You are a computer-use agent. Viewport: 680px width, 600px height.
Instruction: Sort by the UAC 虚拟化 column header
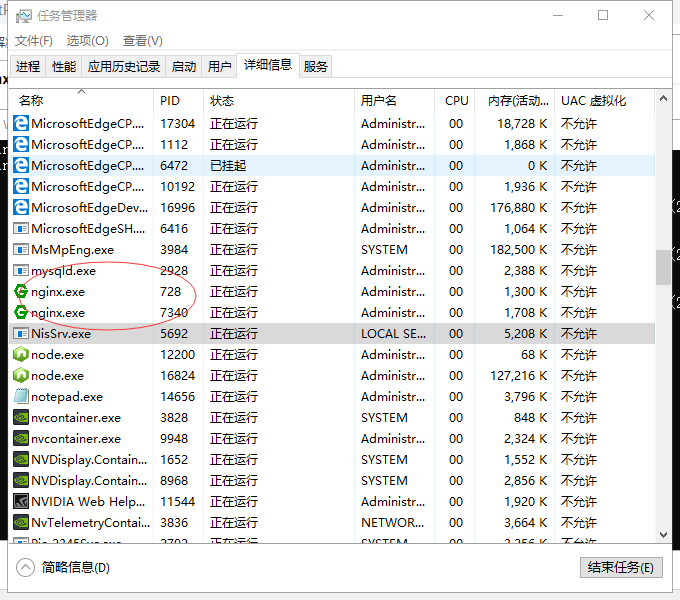[x=604, y=101]
